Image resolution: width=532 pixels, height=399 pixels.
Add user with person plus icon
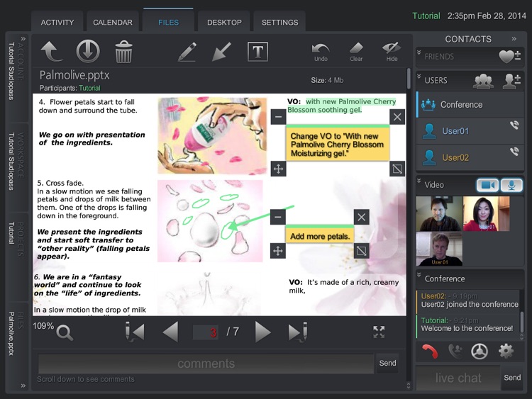(x=512, y=81)
